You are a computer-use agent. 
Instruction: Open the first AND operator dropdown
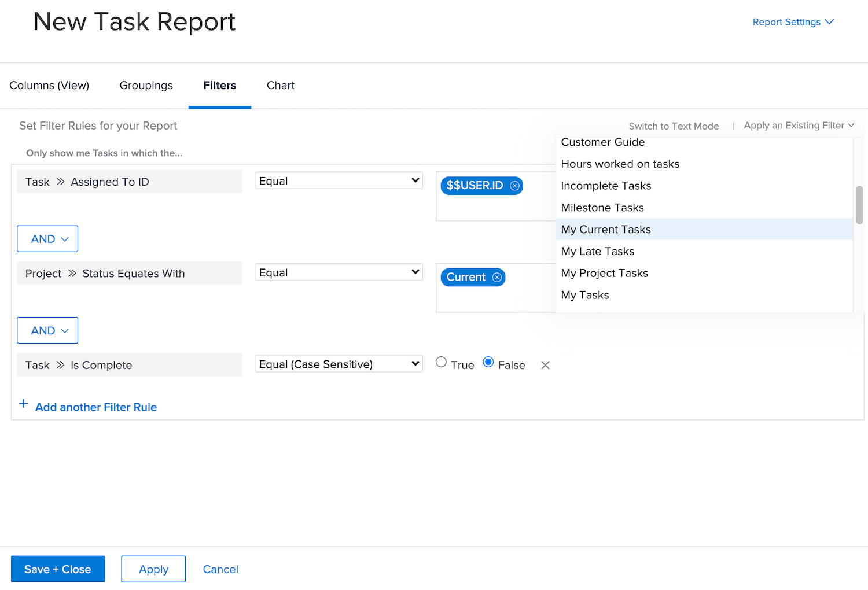(47, 238)
